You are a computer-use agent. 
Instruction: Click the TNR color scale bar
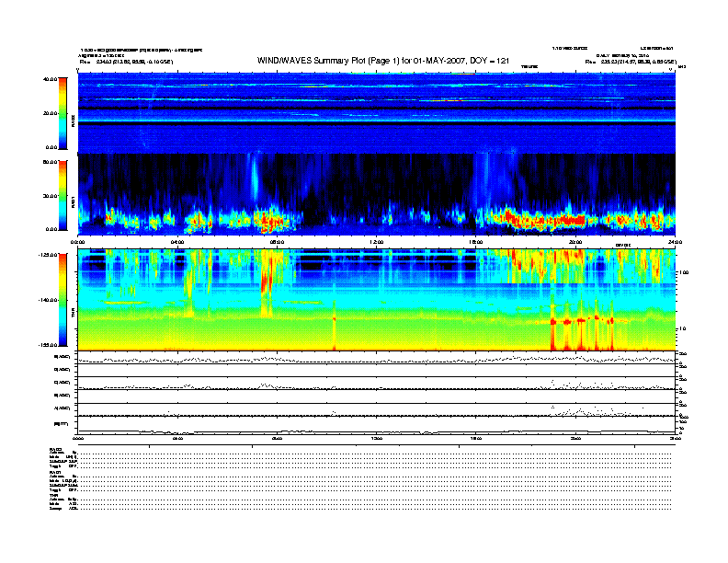[63, 300]
